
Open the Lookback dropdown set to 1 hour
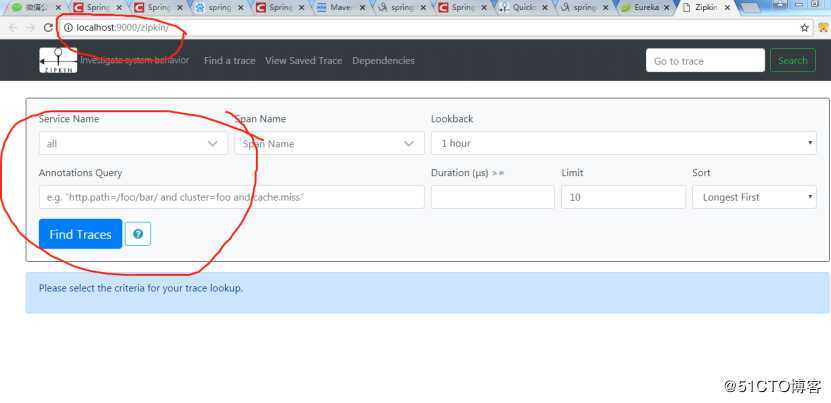pos(624,143)
